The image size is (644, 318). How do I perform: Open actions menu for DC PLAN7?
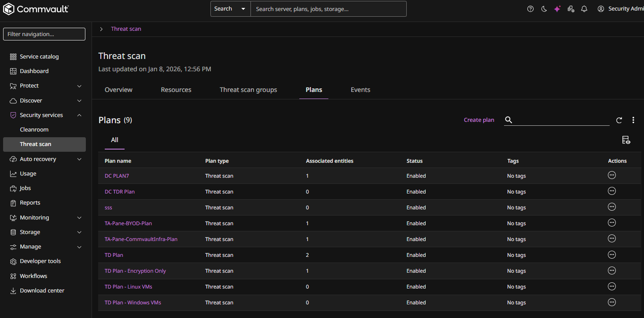pos(611,175)
